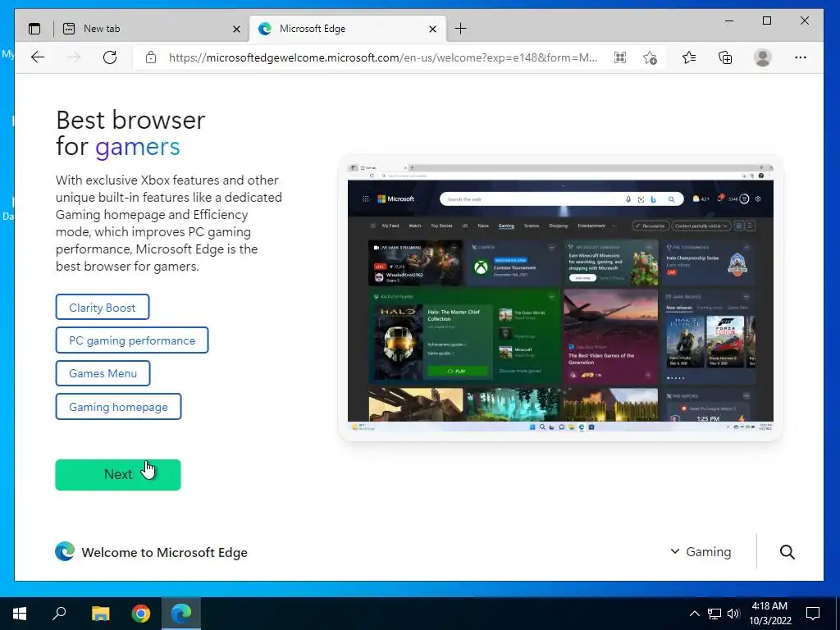The width and height of the screenshot is (840, 630).
Task: Open the apps grid icon in address bar
Action: coord(620,57)
